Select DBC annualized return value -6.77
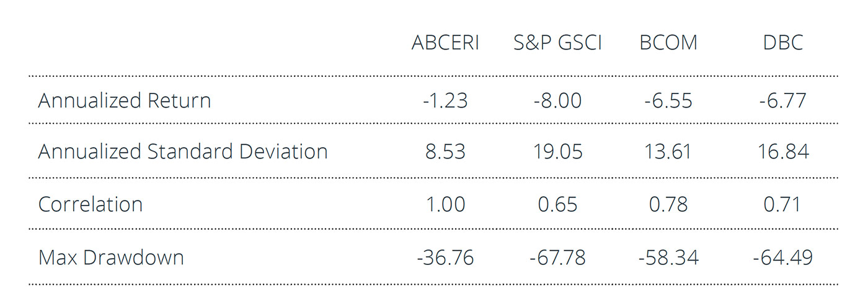The height and width of the screenshot is (299, 868). pos(783,100)
